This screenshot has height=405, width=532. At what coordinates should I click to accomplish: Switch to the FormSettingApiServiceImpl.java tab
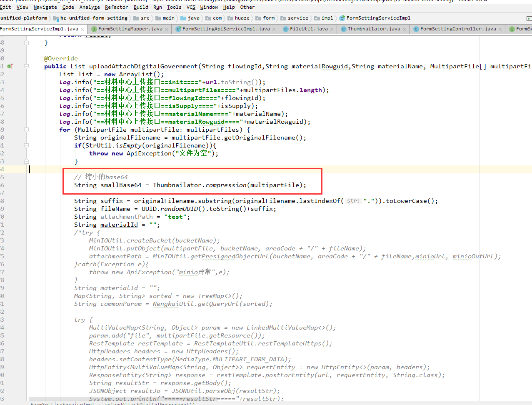click(x=225, y=29)
